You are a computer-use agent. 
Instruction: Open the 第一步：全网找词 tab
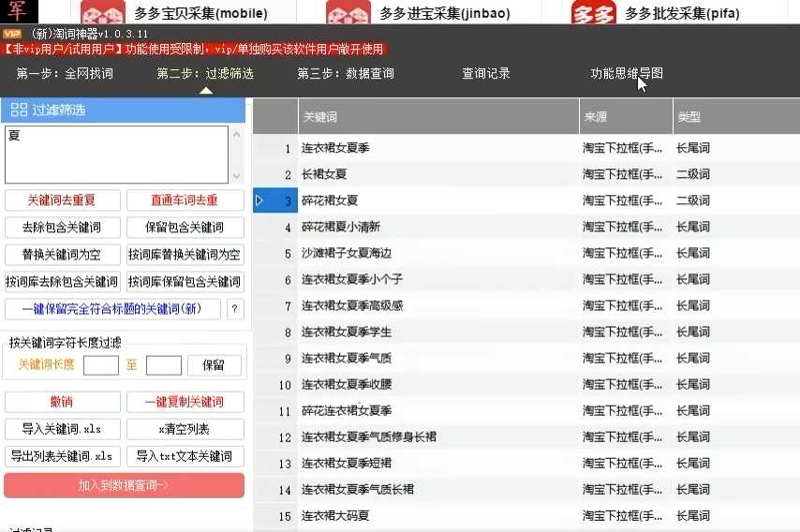point(65,73)
